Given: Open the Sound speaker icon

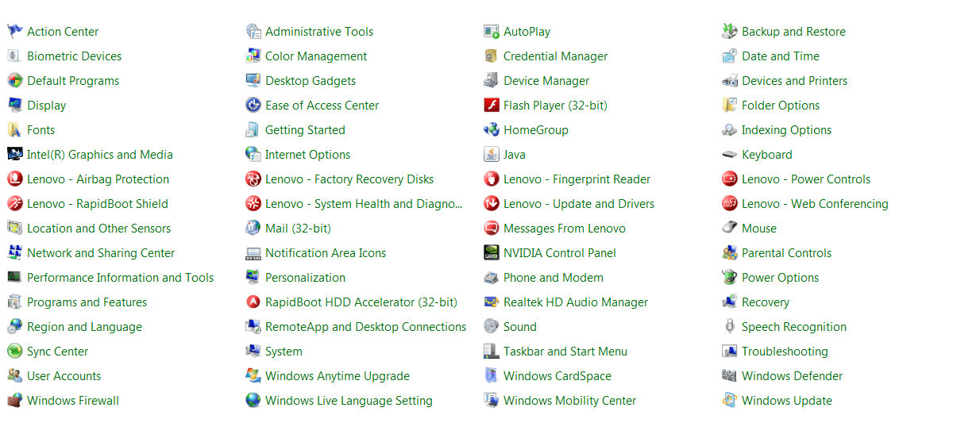Looking at the screenshot, I should tap(492, 327).
